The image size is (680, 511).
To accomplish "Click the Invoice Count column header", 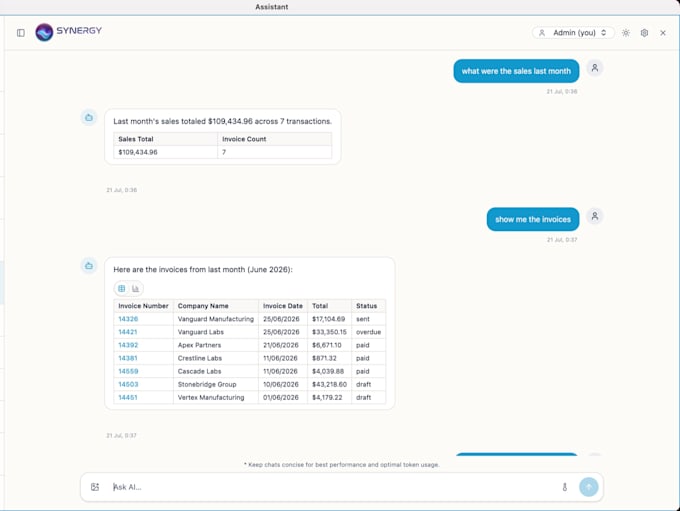I will point(274,139).
